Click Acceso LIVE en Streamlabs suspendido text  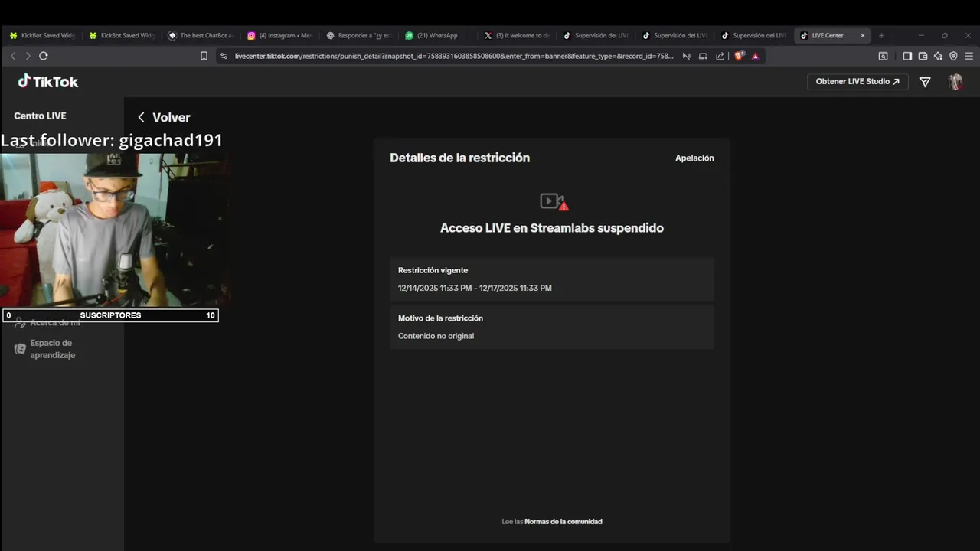pos(552,228)
